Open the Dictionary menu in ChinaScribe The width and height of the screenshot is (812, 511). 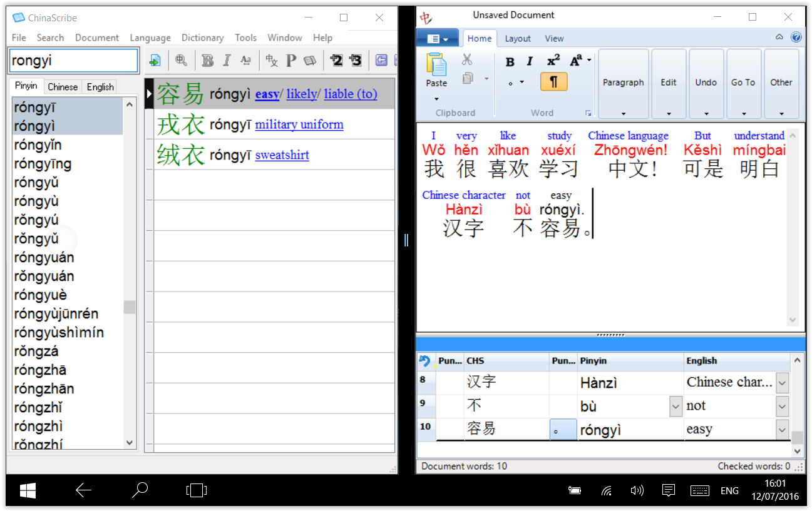click(x=202, y=38)
